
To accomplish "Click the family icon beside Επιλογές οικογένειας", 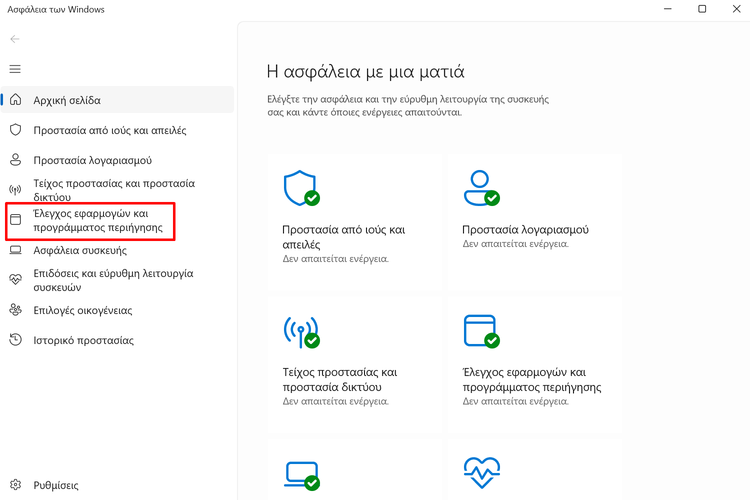I will 15,310.
